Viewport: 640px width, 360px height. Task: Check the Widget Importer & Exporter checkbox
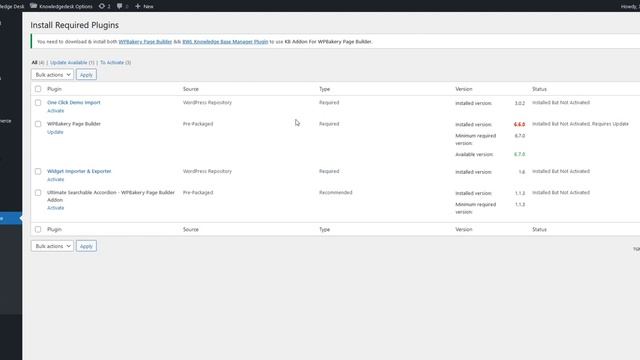(38, 171)
